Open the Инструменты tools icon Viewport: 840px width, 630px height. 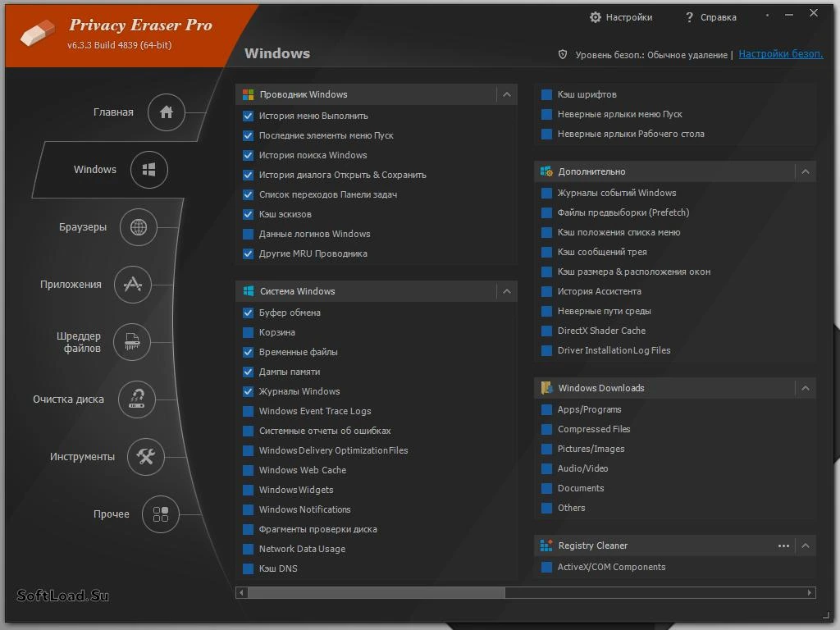click(146, 456)
